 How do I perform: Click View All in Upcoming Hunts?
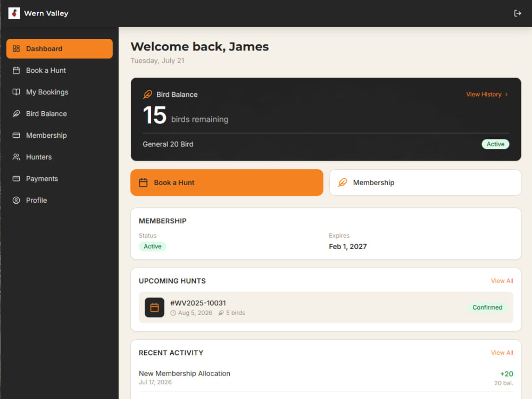point(502,281)
